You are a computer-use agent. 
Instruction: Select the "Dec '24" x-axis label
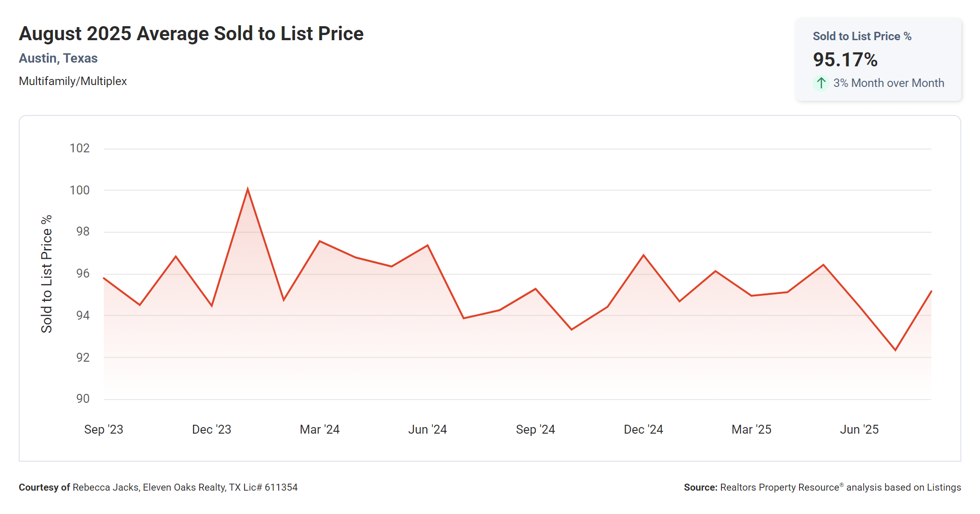[643, 429]
